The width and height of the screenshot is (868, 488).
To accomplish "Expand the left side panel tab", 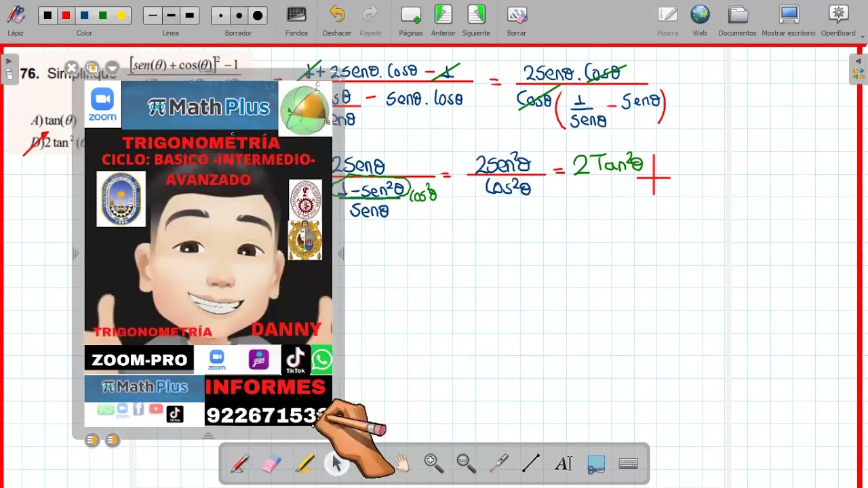I will [x=9, y=68].
